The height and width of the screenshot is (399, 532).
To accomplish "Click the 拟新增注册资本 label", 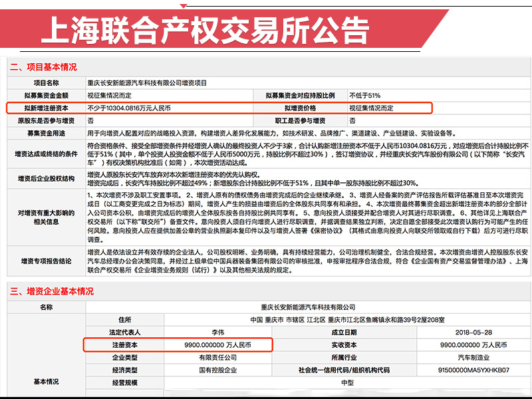I will click(x=46, y=108).
